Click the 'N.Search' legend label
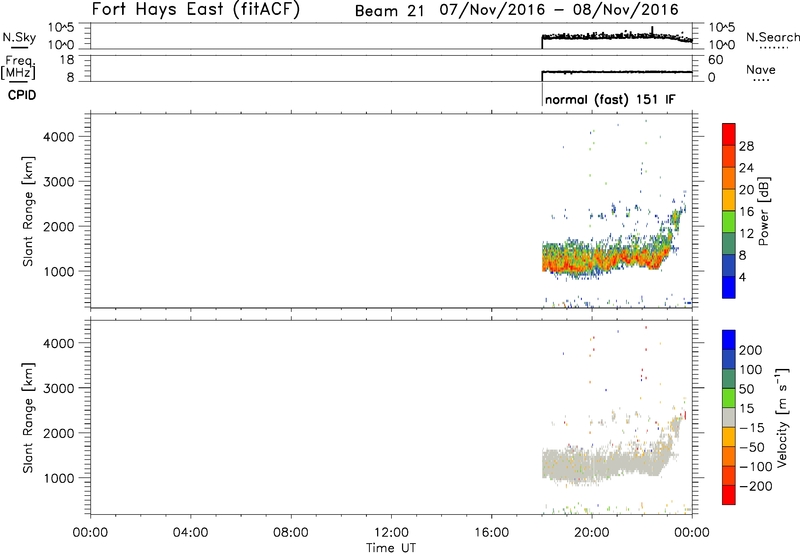Screen dimensions: 800x554 [x=772, y=37]
